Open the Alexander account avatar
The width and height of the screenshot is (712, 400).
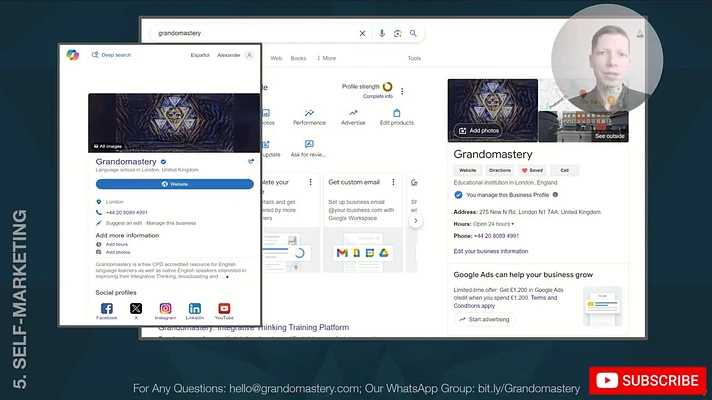[249, 55]
